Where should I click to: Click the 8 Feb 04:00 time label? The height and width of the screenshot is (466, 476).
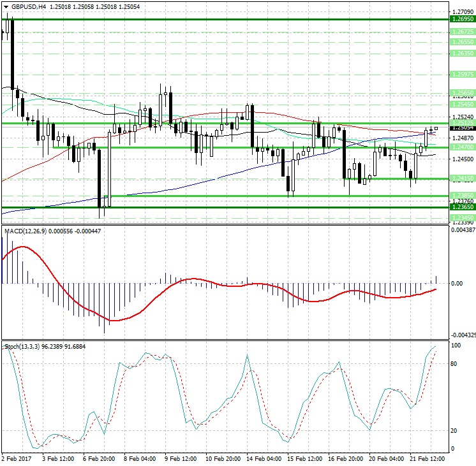[140, 458]
